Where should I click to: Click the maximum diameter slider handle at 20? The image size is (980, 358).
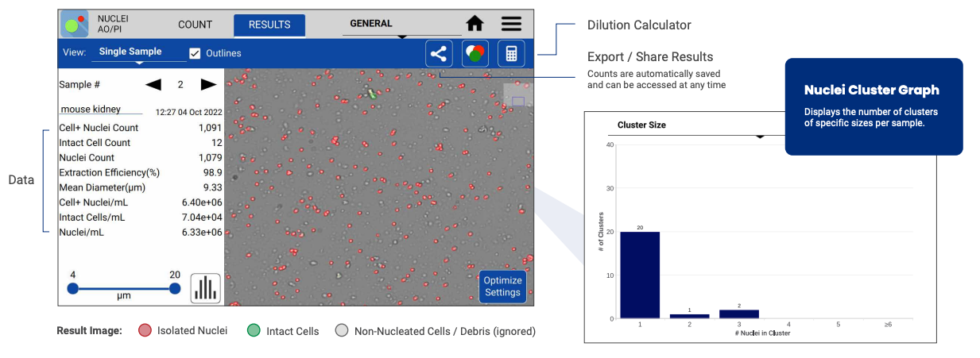point(175,289)
